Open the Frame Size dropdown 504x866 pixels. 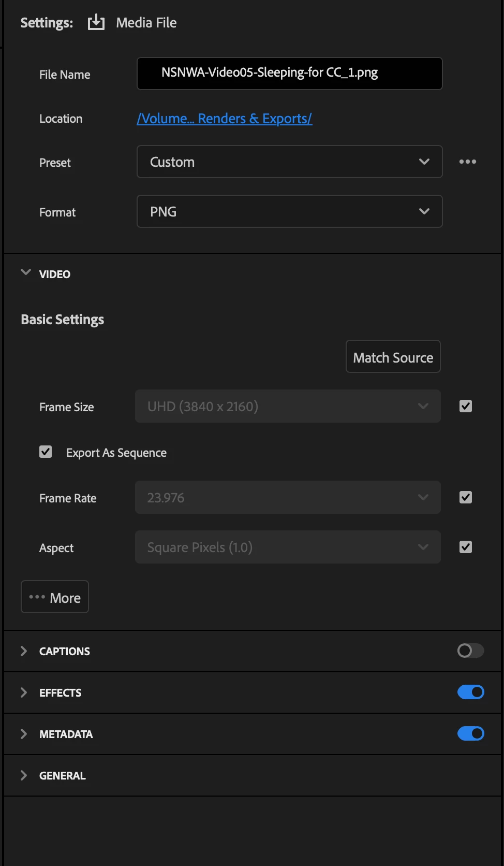point(288,406)
